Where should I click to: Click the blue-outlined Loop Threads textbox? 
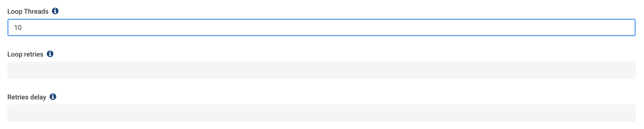pyautogui.click(x=321, y=27)
